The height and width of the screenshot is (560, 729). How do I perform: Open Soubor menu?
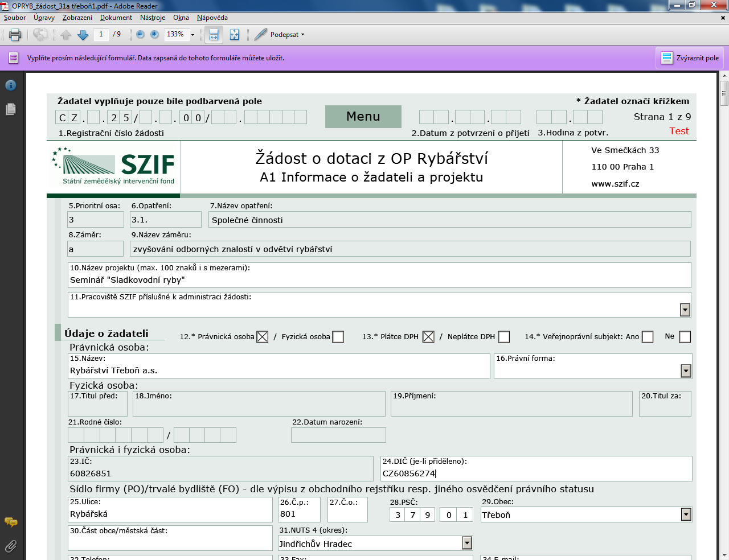15,18
